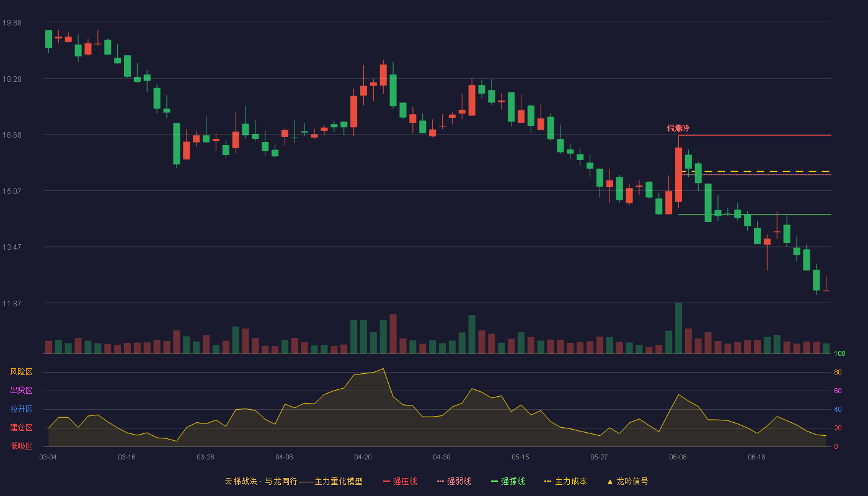The height and width of the screenshot is (496, 868).
Task: Click the 19.88 price axis label
Action: pyautogui.click(x=12, y=23)
